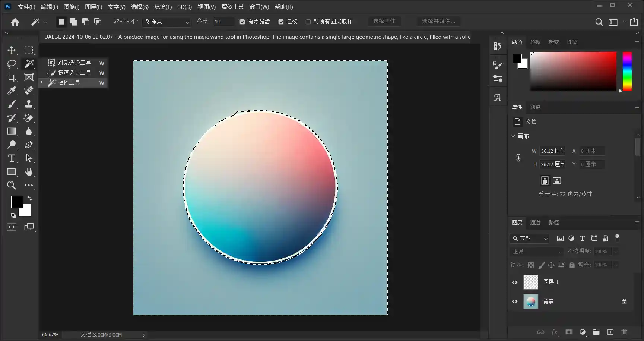Select the Crop tool
Screen dimensions: 644x341
click(12, 77)
